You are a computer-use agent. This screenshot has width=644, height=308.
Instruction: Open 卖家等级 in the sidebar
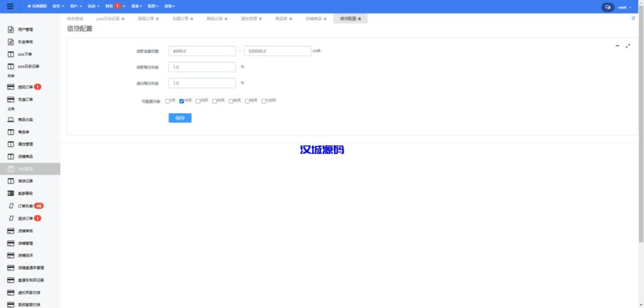(30, 194)
